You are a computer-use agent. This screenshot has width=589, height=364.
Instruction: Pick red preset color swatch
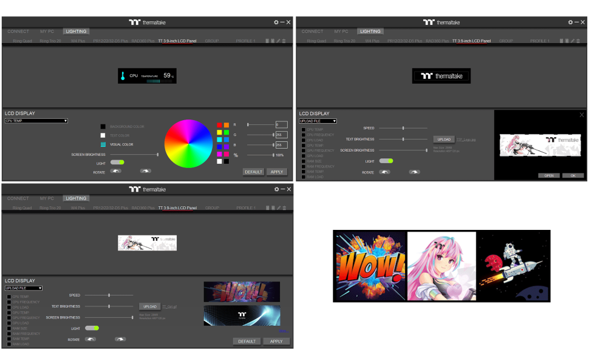(219, 125)
